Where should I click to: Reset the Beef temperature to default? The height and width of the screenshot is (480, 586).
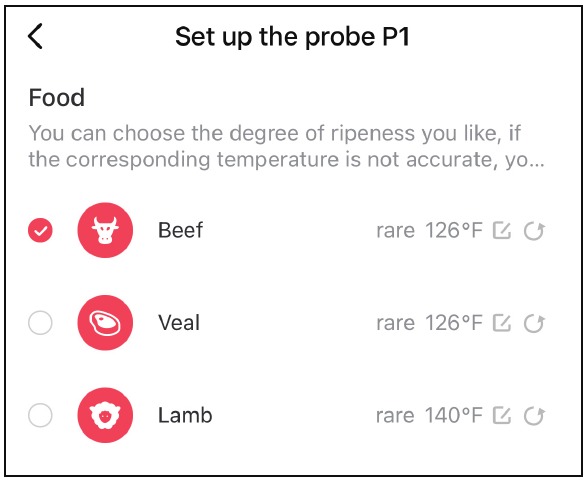[534, 230]
